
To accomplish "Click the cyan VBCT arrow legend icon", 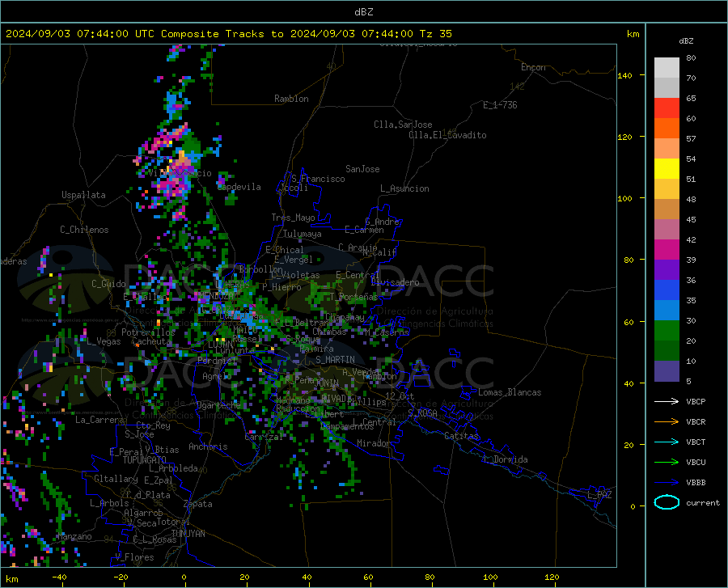I will tap(667, 442).
